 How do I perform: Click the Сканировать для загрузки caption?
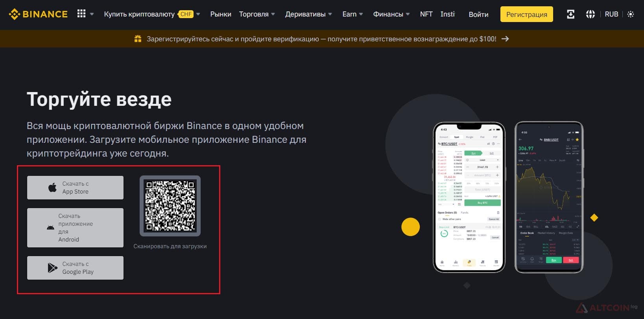(x=170, y=246)
